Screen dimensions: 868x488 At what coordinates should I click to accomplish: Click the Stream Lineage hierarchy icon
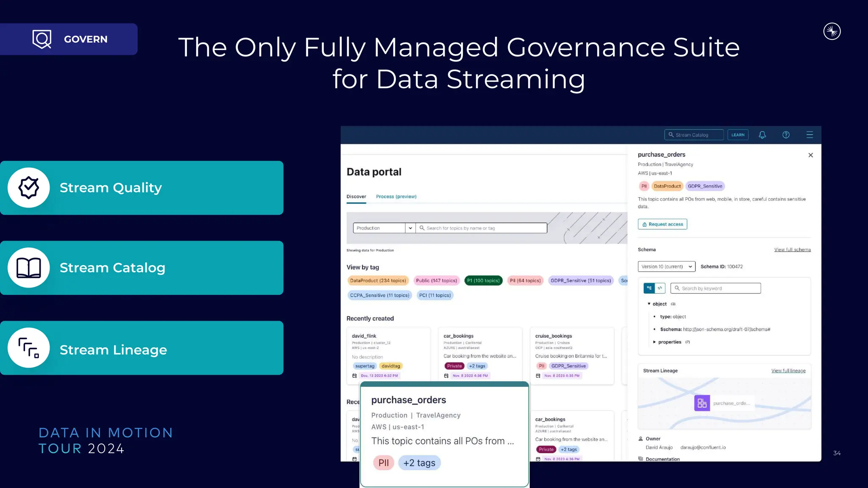[29, 348]
